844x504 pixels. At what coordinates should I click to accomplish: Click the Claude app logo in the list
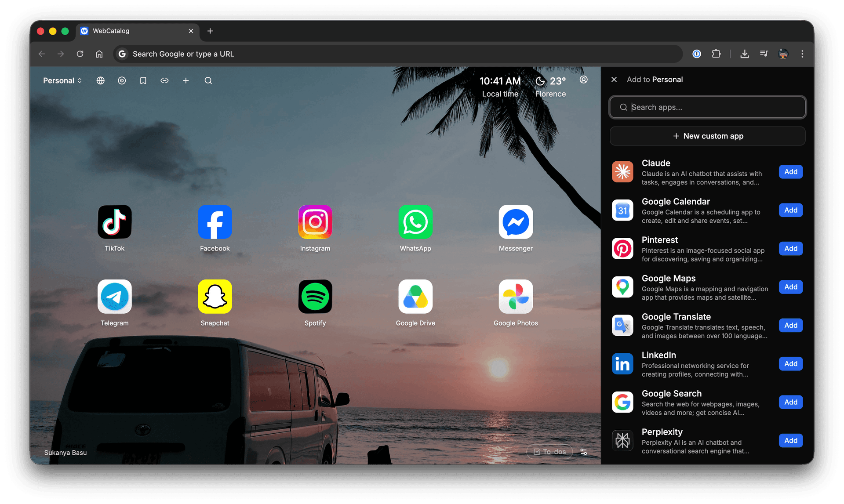(x=622, y=172)
